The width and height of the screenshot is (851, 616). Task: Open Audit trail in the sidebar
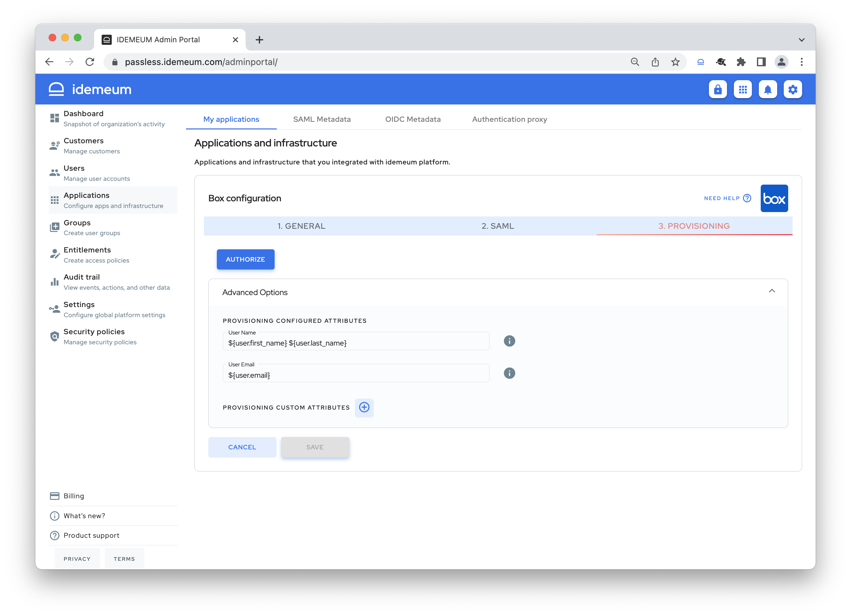tap(113, 282)
